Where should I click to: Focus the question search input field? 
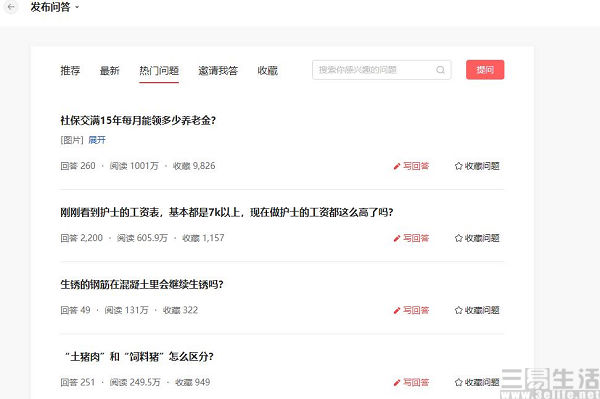pyautogui.click(x=382, y=70)
